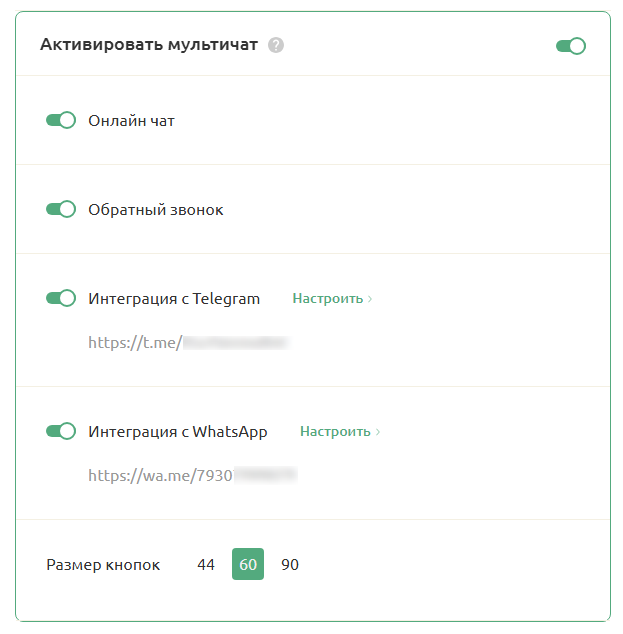Turn off the Обратный звонок switch

coord(61,210)
